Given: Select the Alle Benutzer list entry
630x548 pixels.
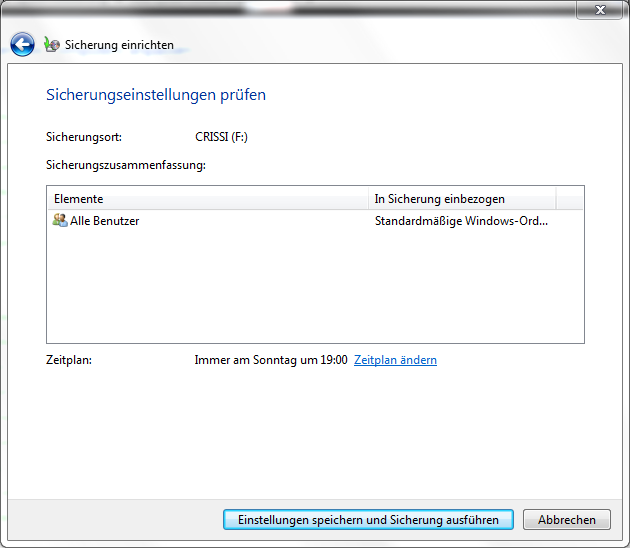Looking at the screenshot, I should [x=104, y=221].
